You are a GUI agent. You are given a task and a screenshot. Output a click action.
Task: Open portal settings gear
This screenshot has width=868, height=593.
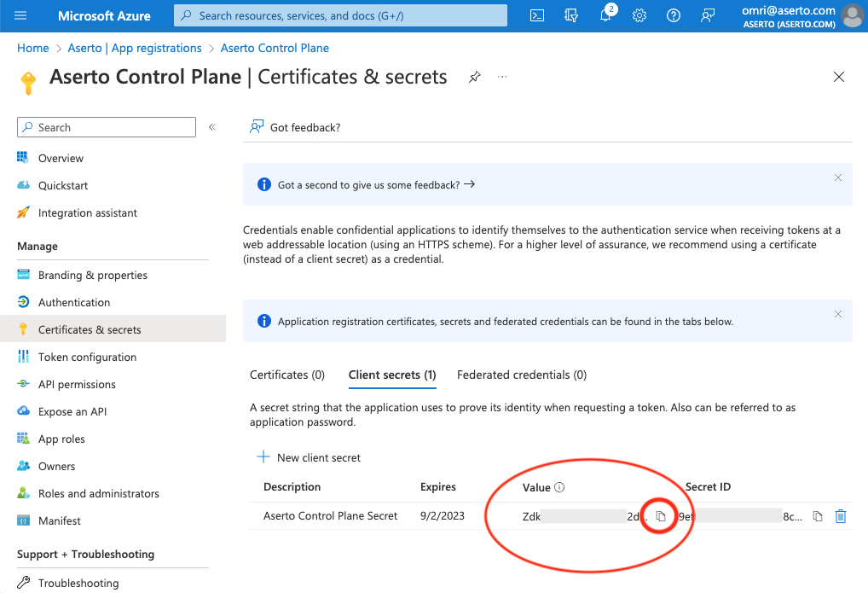[639, 15]
